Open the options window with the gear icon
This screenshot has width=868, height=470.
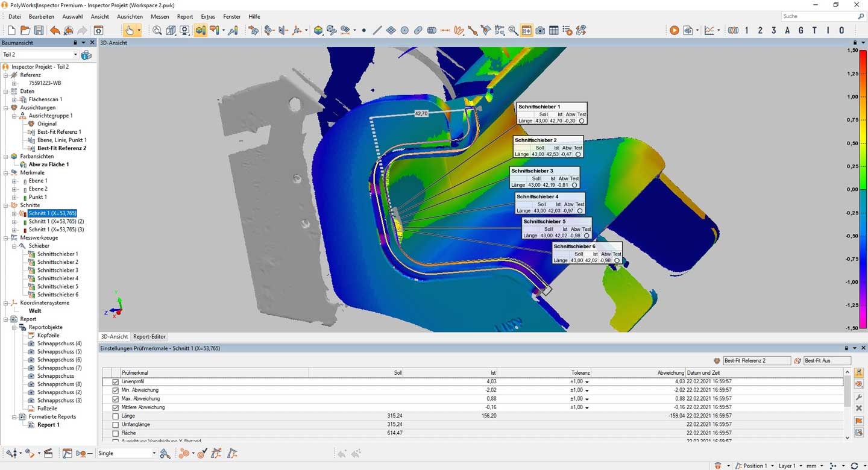tap(99, 30)
